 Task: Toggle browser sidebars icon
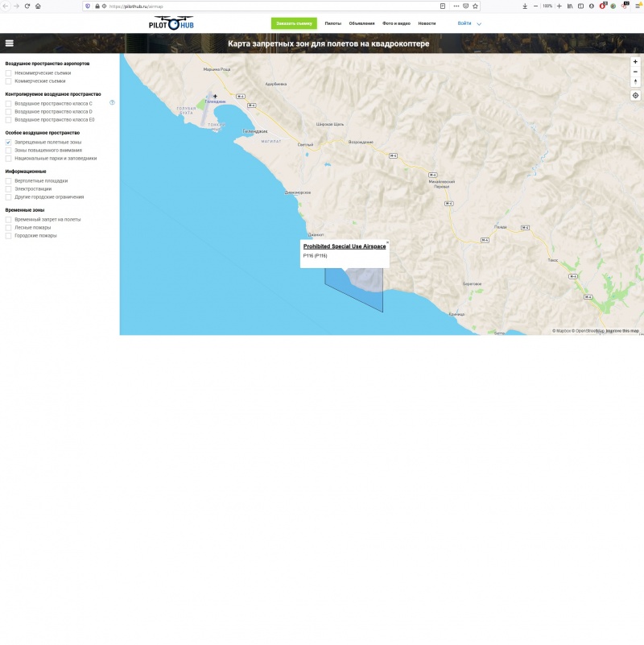[x=580, y=6]
